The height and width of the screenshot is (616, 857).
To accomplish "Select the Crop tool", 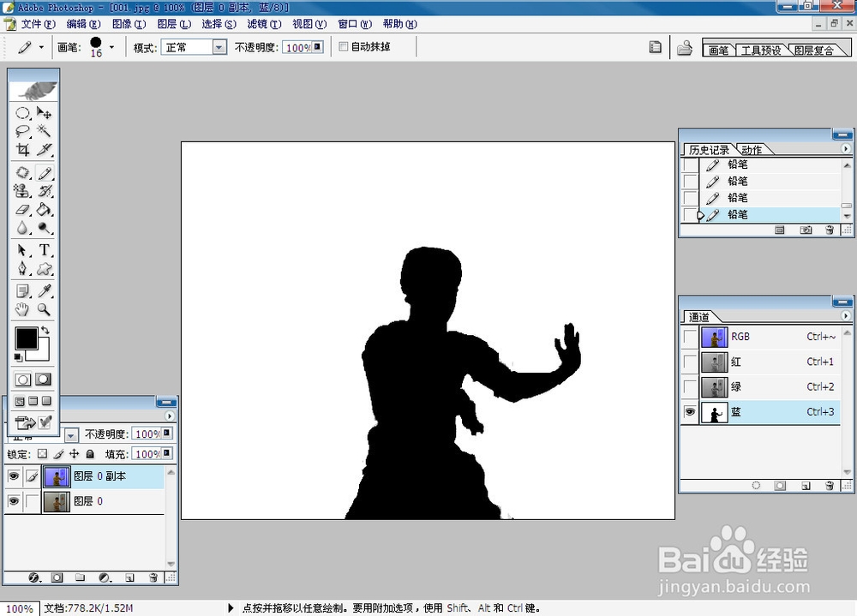I will pos(22,149).
